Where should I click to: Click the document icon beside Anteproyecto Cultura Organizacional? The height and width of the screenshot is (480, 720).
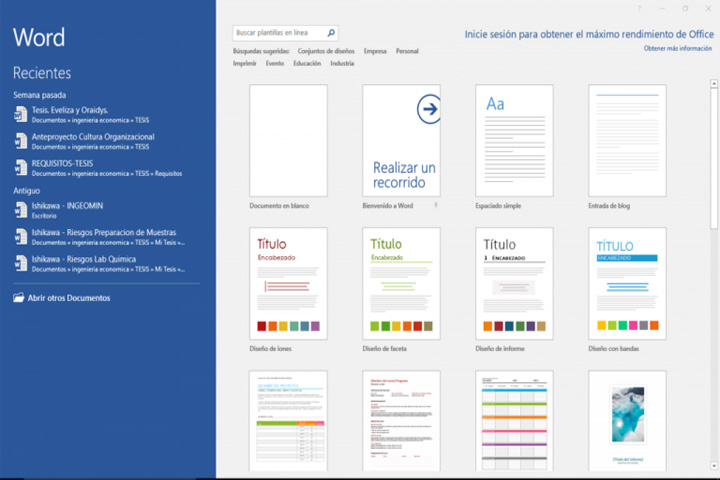[21, 141]
